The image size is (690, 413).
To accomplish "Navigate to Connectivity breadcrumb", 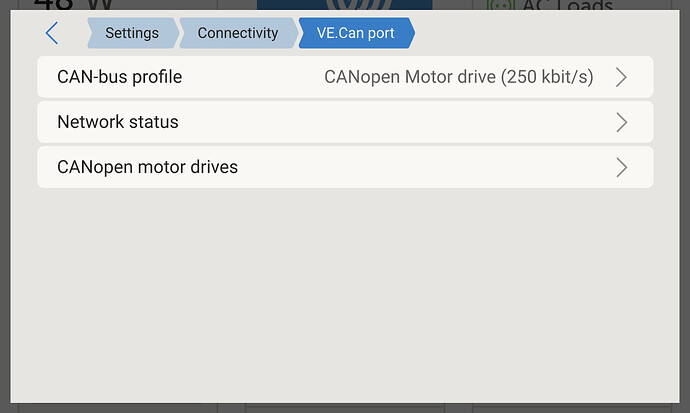I will coord(237,33).
